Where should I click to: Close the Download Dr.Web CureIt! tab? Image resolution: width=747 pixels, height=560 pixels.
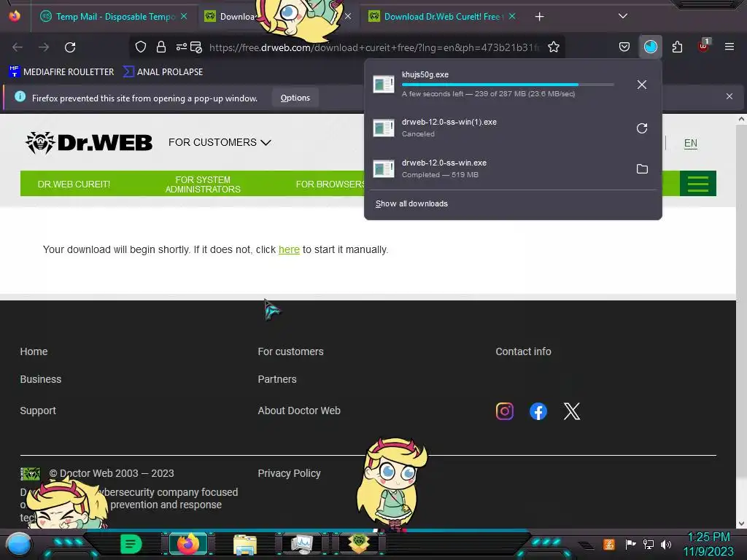click(x=512, y=16)
